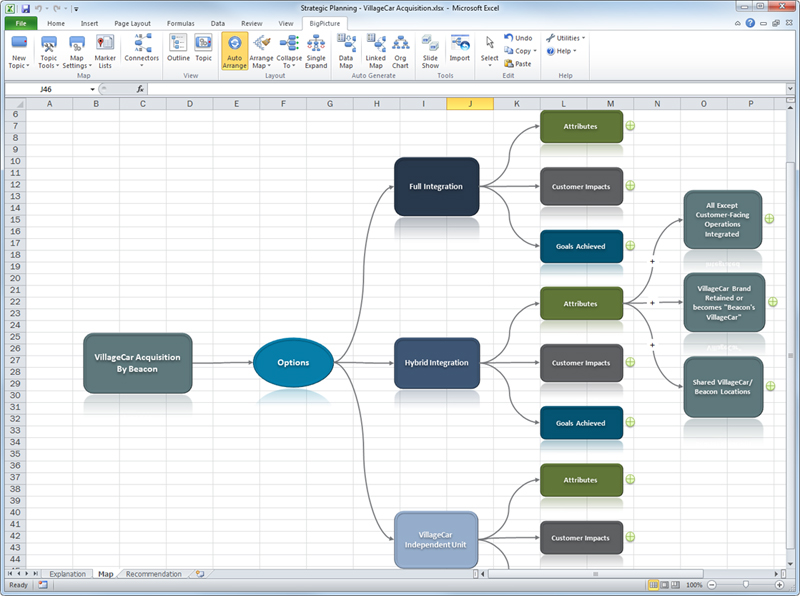Screen dimensions: 800x596
Task: Open the New Topic tool
Action: [19, 52]
